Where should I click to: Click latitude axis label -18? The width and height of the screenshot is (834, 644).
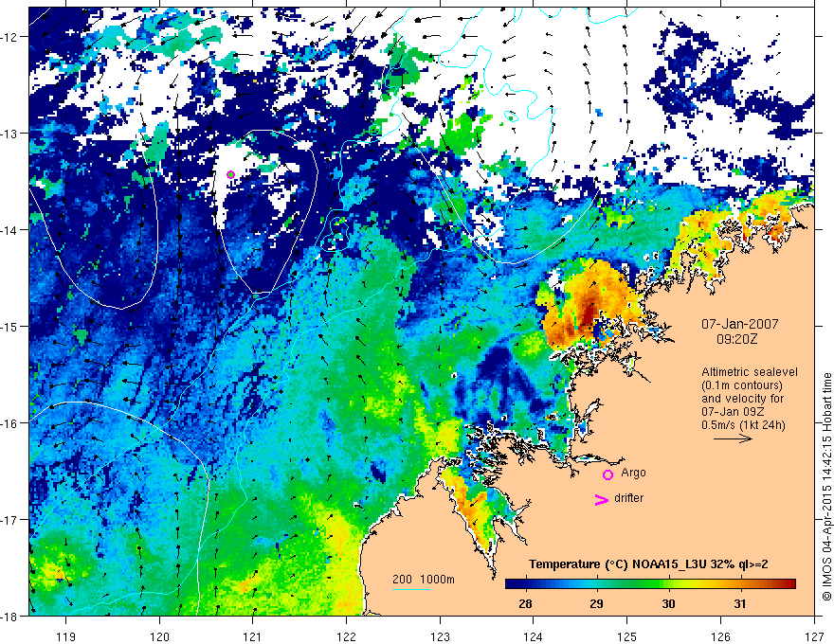[10, 616]
